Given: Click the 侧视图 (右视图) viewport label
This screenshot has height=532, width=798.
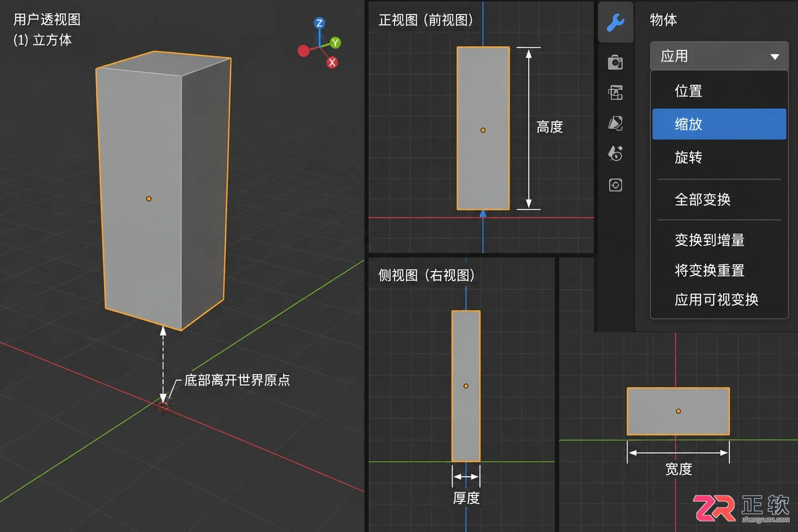Looking at the screenshot, I should pyautogui.click(x=427, y=275).
